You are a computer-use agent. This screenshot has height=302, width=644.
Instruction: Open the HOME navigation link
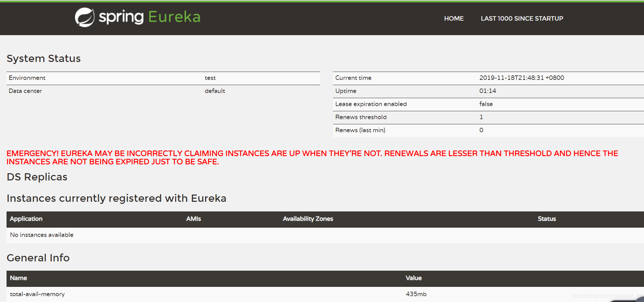[454, 19]
